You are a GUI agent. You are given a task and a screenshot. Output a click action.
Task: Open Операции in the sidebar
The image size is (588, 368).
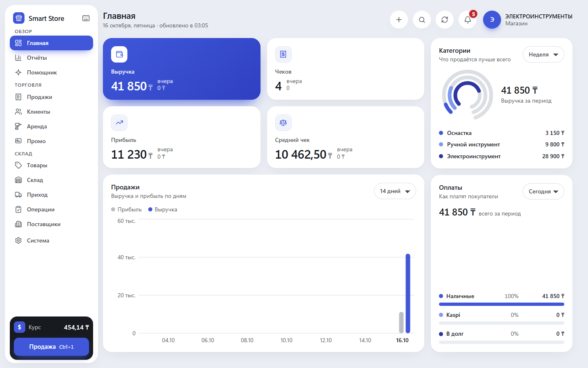[x=51, y=209]
